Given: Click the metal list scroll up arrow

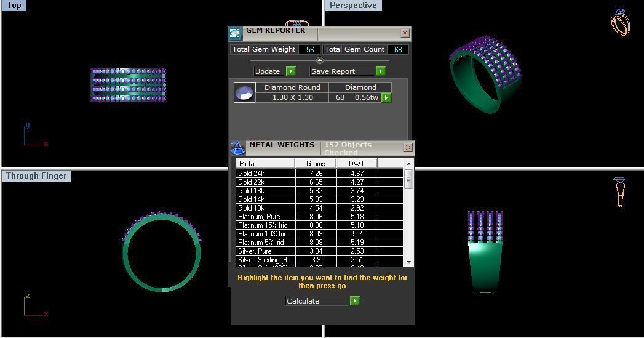Looking at the screenshot, I should pos(408,164).
